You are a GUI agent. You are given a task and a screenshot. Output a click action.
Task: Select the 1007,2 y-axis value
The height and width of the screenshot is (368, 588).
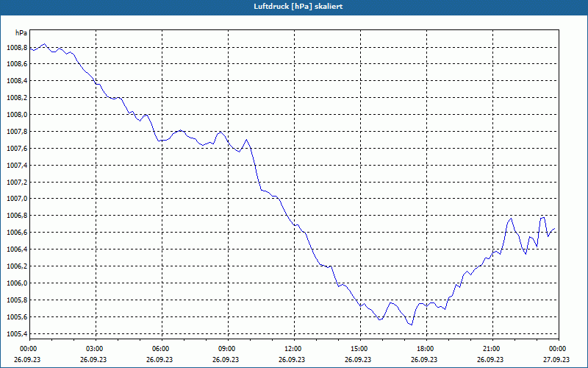17,183
